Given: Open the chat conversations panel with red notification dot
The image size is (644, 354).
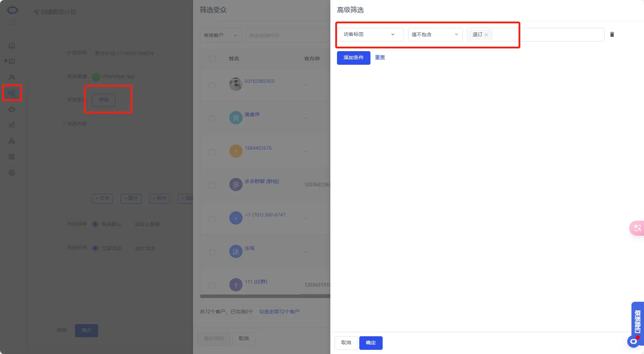Looking at the screenshot, I should pos(11,61).
